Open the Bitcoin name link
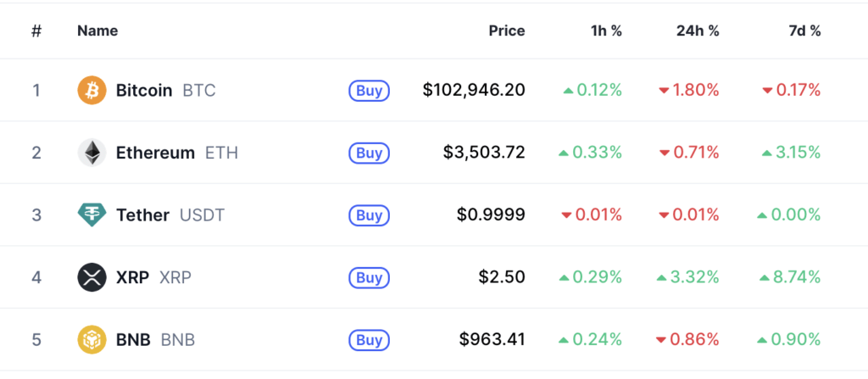 click(x=144, y=90)
